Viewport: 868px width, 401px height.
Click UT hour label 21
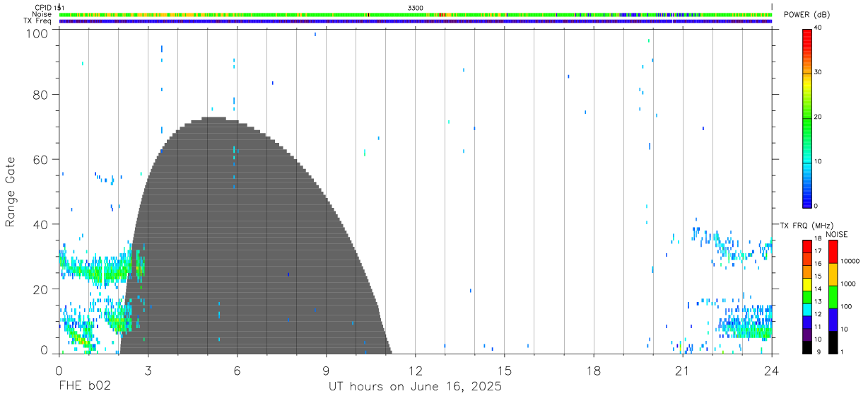[683, 369]
